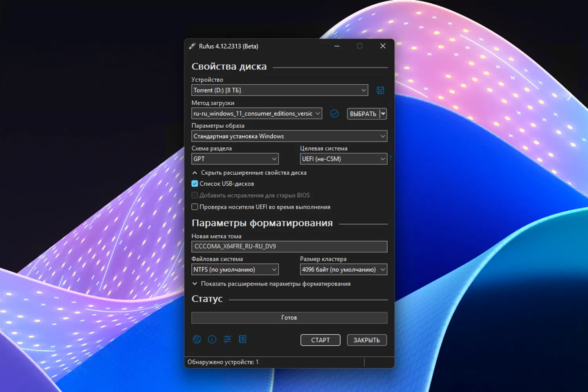Open the 'Файловая система' NTFS dropdown
Screen dimensions: 588x392
point(235,270)
